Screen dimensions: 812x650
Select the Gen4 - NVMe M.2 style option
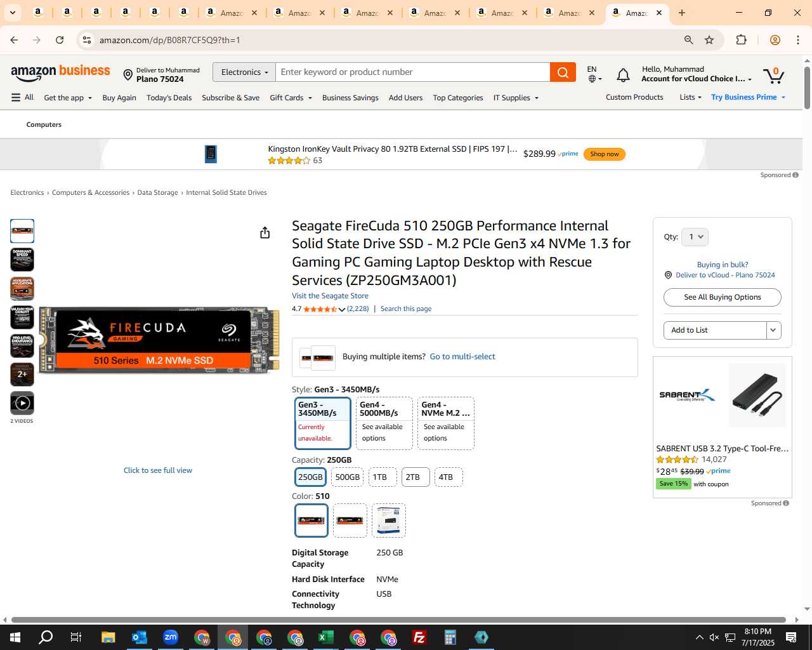(446, 423)
